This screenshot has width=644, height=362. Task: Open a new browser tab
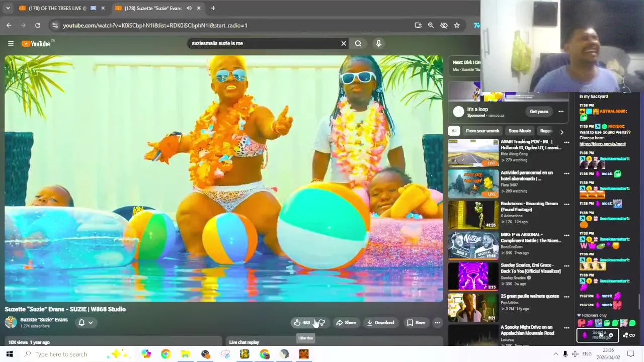coord(213,8)
